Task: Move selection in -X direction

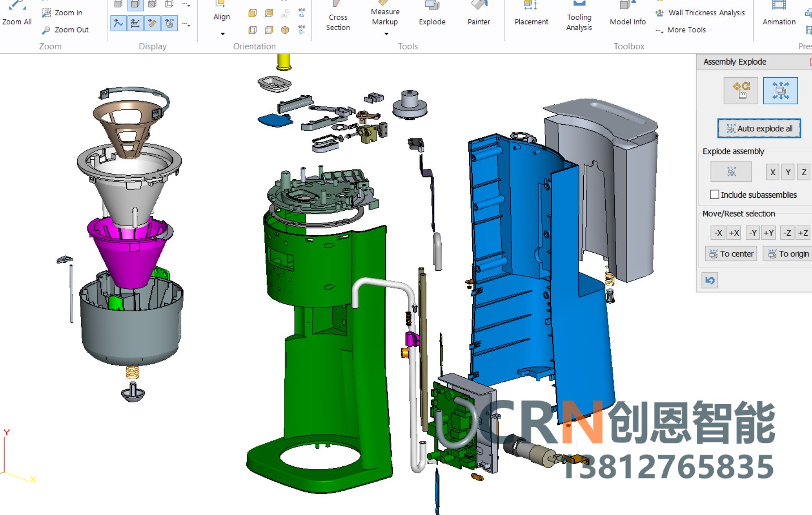Action: [718, 233]
